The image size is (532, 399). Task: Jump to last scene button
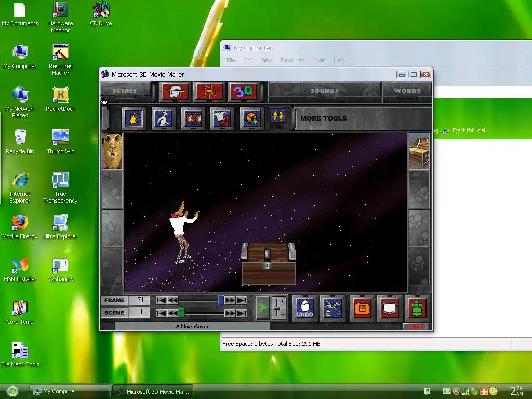[242, 313]
